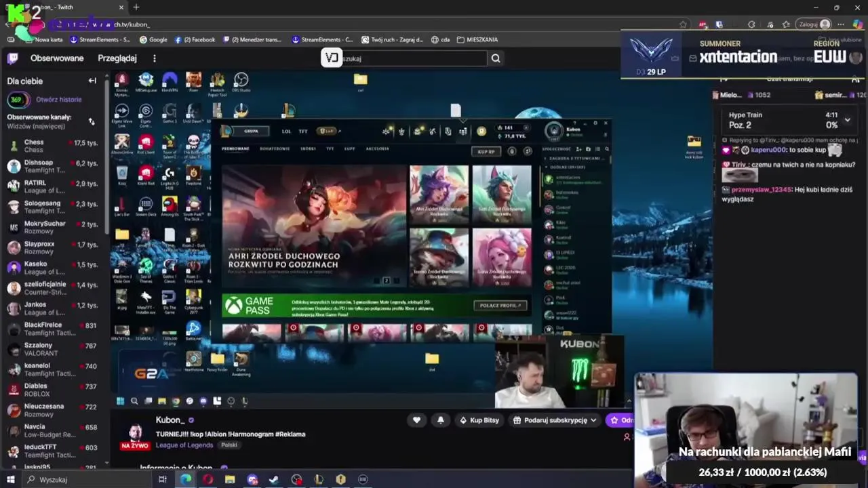The width and height of the screenshot is (868, 488).
Task: Open File Explorer on Windows taskbar
Action: [230, 480]
